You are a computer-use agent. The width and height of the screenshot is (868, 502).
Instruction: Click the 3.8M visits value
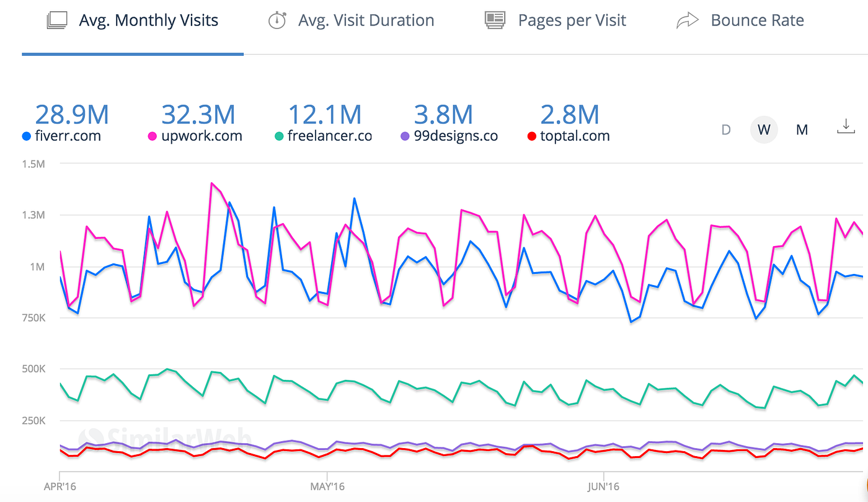click(x=443, y=115)
